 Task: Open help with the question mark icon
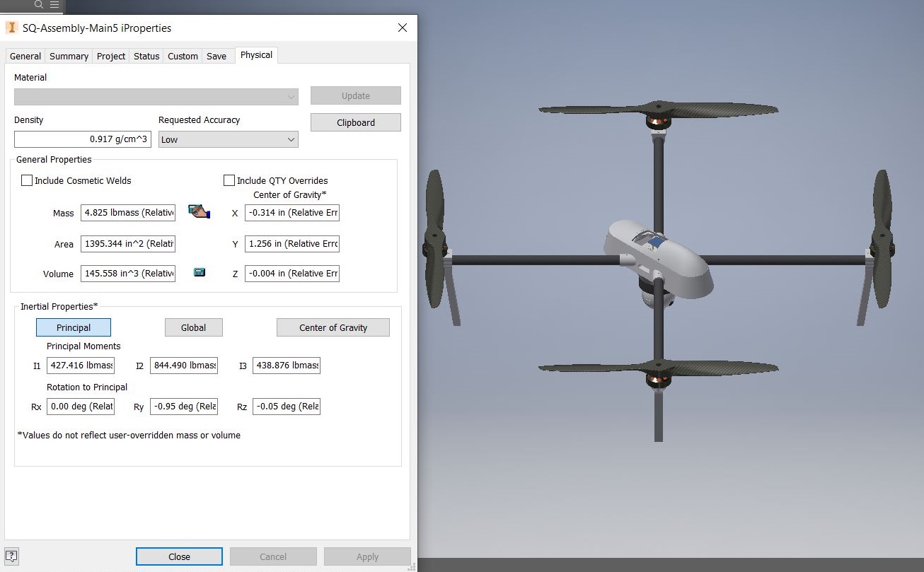click(x=11, y=556)
